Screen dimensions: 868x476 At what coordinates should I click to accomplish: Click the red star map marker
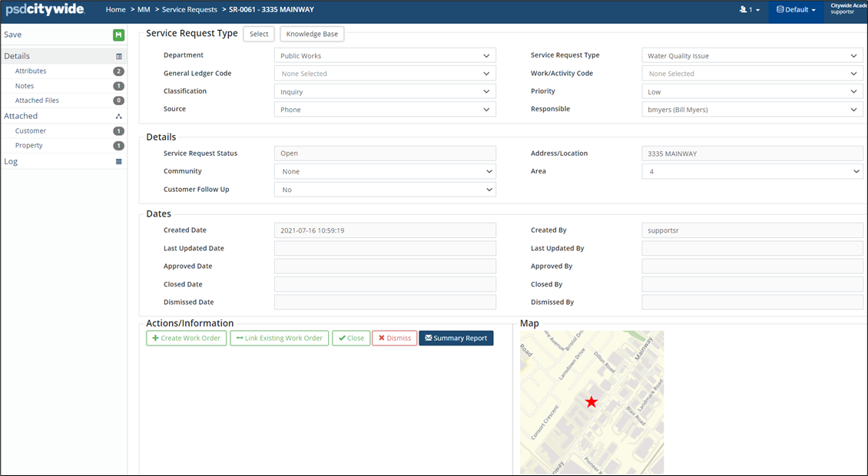591,402
